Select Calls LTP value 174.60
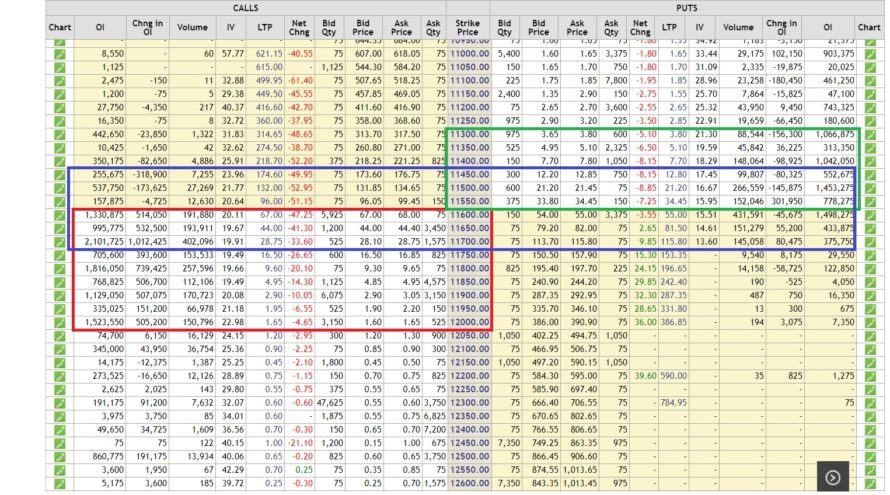Image resolution: width=890 pixels, height=495 pixels. click(x=269, y=175)
